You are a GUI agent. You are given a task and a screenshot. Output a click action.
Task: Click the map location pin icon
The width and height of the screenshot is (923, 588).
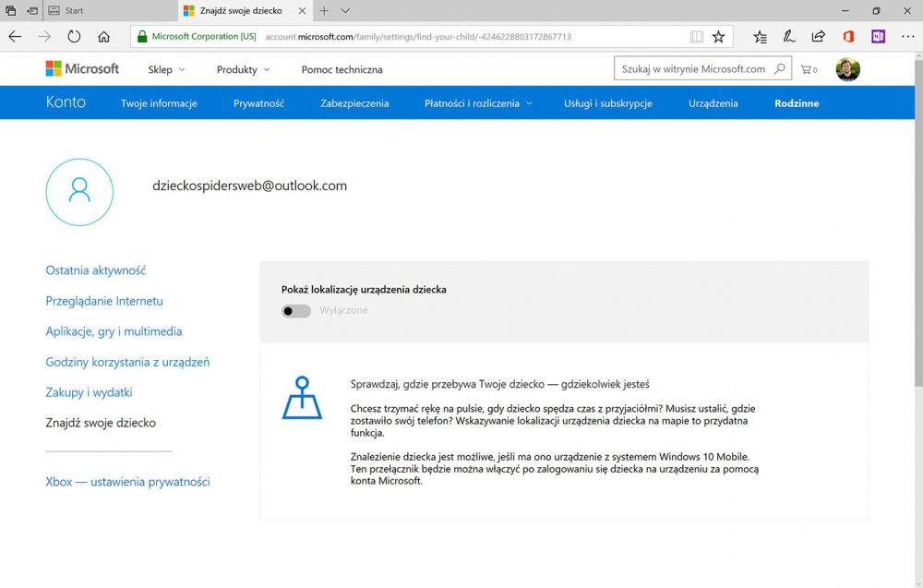(x=302, y=398)
